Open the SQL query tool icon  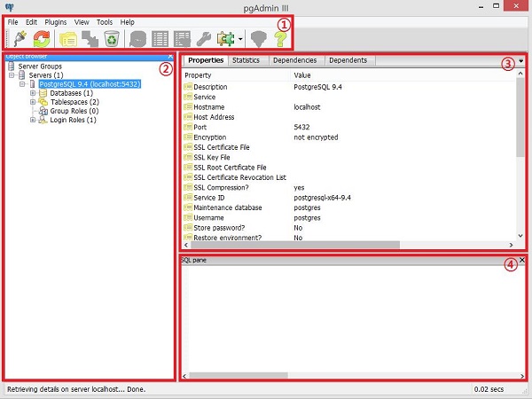[137, 39]
